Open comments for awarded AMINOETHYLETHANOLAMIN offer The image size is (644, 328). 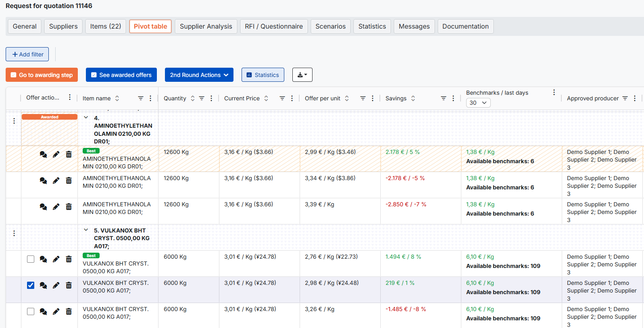pyautogui.click(x=43, y=154)
